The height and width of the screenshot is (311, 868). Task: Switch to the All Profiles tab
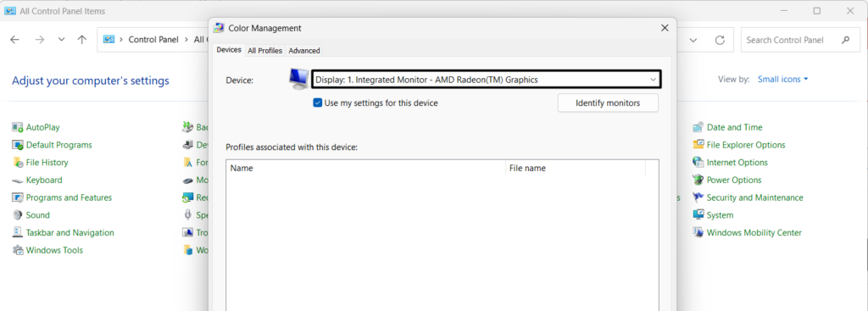(264, 50)
